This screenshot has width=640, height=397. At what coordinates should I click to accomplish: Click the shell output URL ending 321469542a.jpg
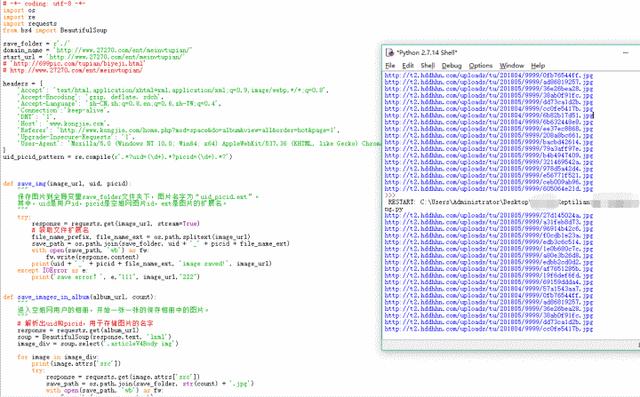click(x=489, y=162)
